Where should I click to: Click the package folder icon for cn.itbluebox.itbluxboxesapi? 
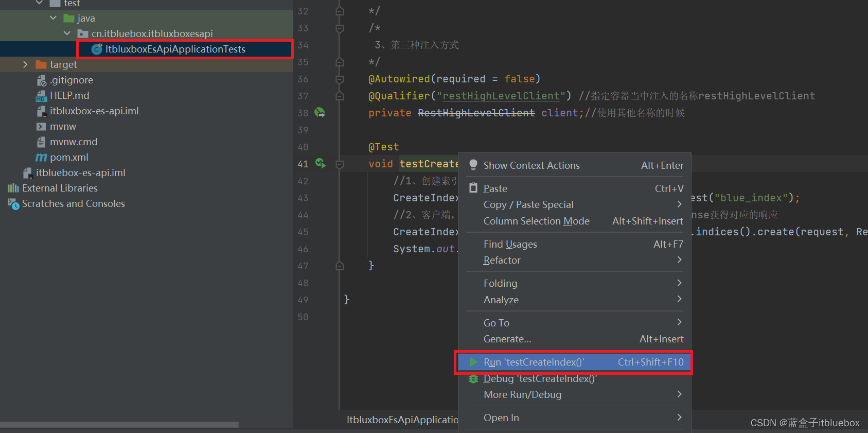click(83, 33)
